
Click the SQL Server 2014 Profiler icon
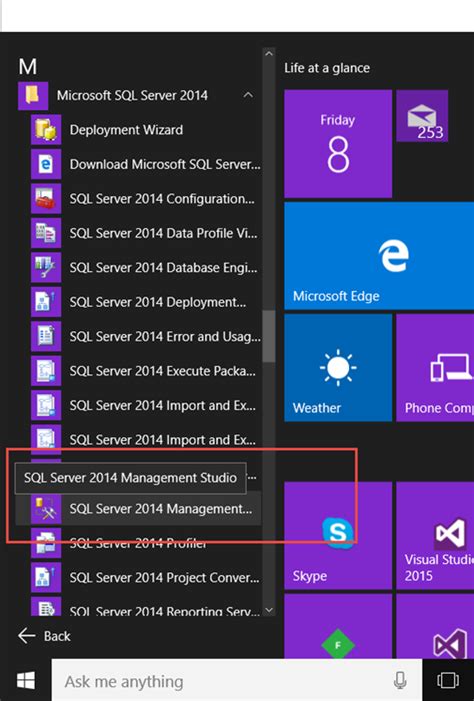coord(46,543)
